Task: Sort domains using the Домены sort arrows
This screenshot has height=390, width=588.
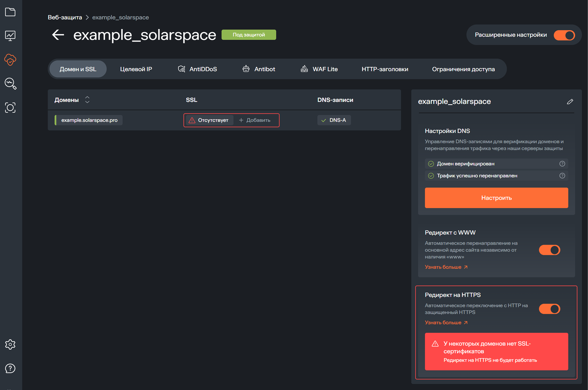Action: (87, 100)
